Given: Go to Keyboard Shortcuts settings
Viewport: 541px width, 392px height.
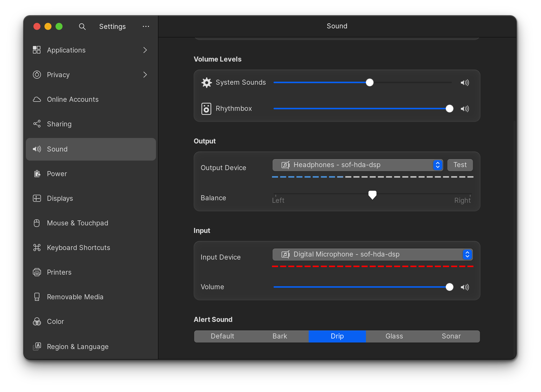Looking at the screenshot, I should (x=78, y=248).
